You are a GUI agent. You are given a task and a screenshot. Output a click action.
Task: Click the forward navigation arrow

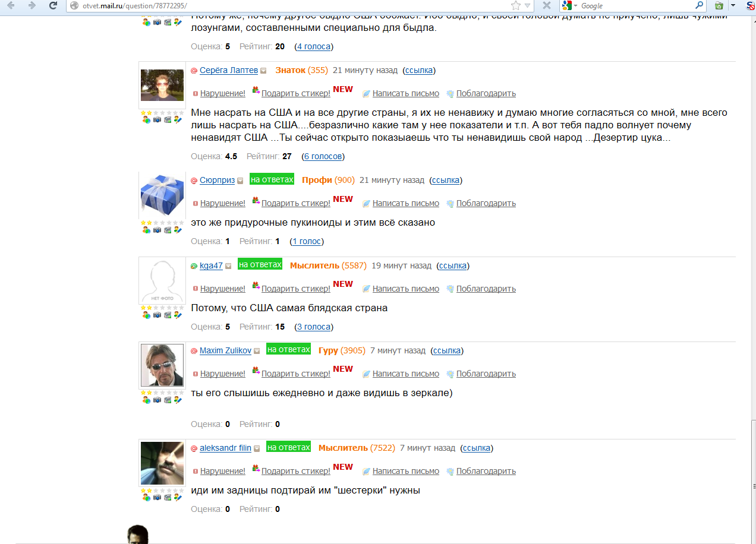pos(31,5)
